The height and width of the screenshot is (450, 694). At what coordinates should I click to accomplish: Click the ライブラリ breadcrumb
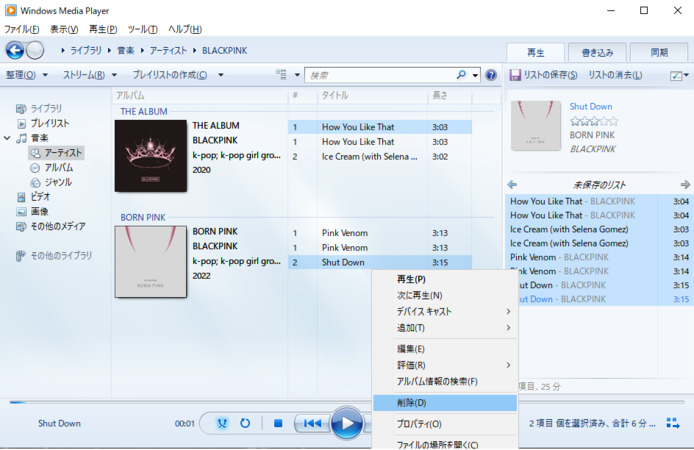pyautogui.click(x=86, y=50)
